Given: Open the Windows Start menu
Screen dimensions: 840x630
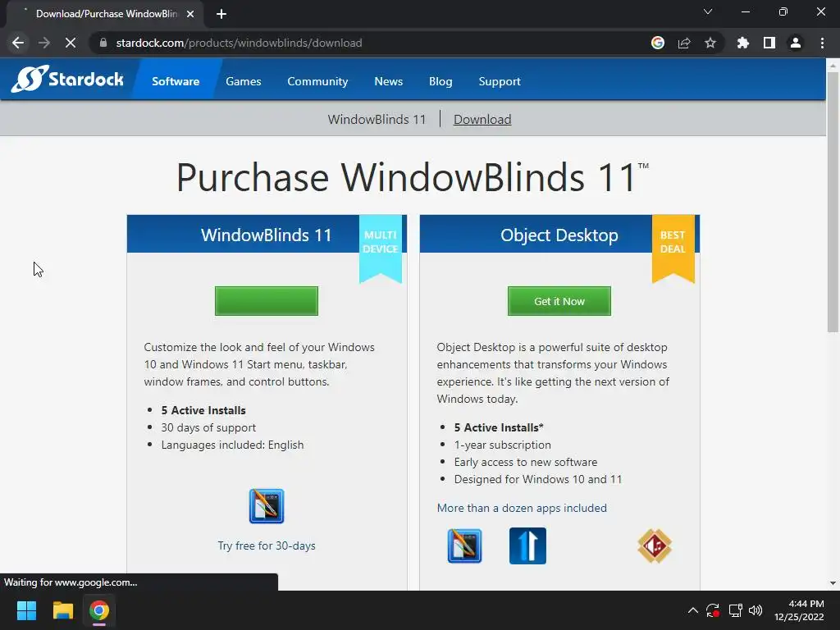Looking at the screenshot, I should [x=26, y=610].
